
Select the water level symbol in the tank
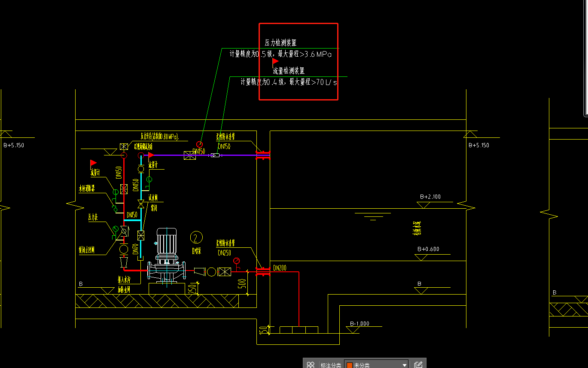click(x=373, y=216)
